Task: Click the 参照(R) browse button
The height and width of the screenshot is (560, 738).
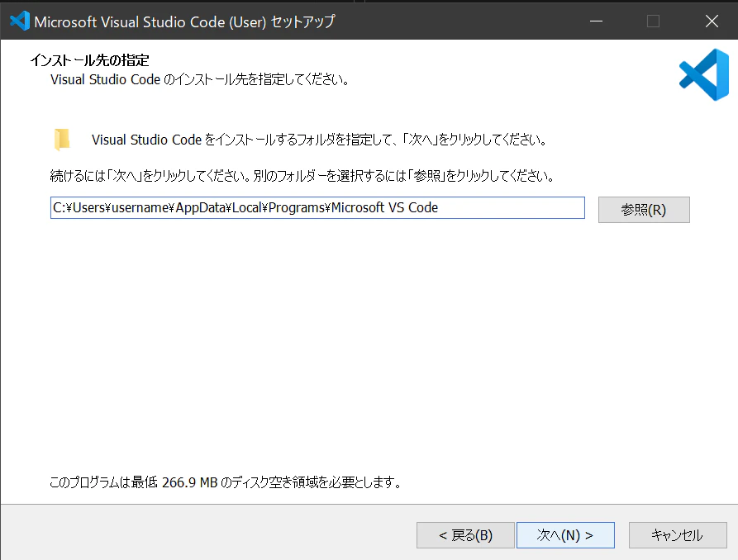Action: (644, 210)
